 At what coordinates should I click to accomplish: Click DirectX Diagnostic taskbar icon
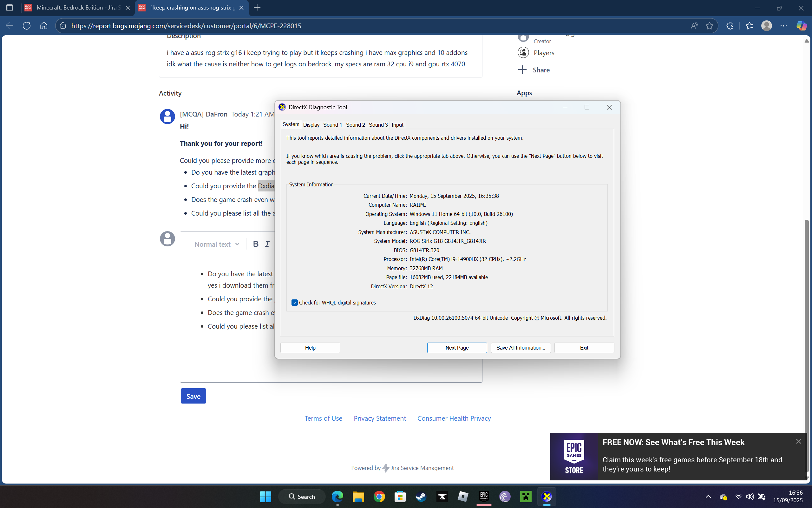point(547,497)
